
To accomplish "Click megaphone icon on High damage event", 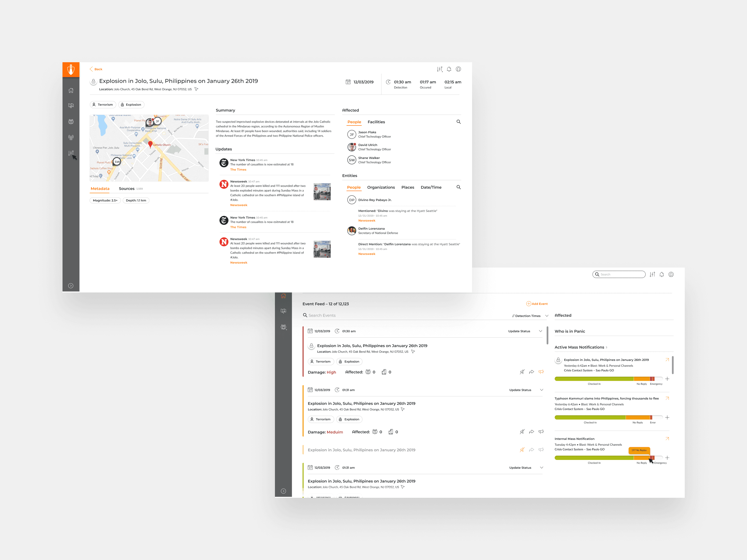I will (541, 372).
